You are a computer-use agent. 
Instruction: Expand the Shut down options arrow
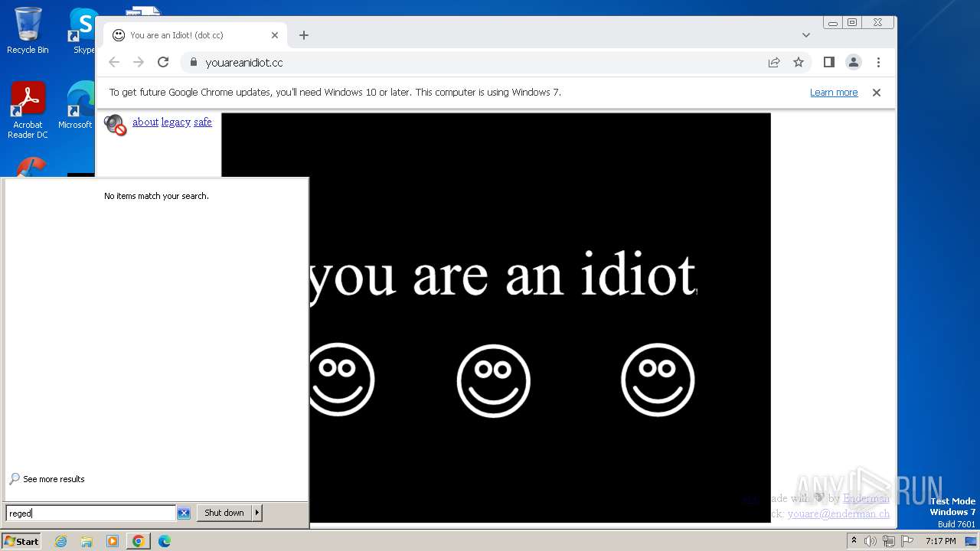tap(257, 513)
